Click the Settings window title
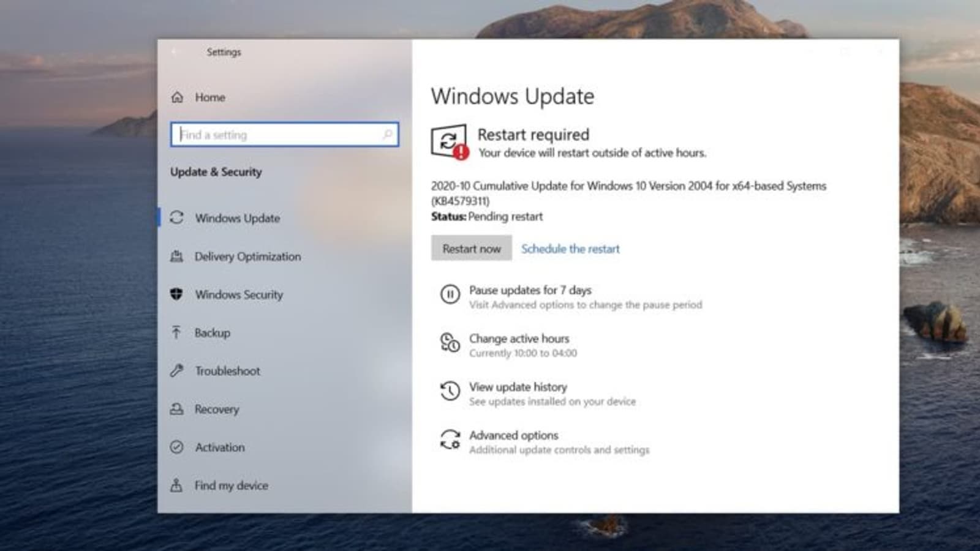This screenshot has width=980, height=551. [x=224, y=52]
